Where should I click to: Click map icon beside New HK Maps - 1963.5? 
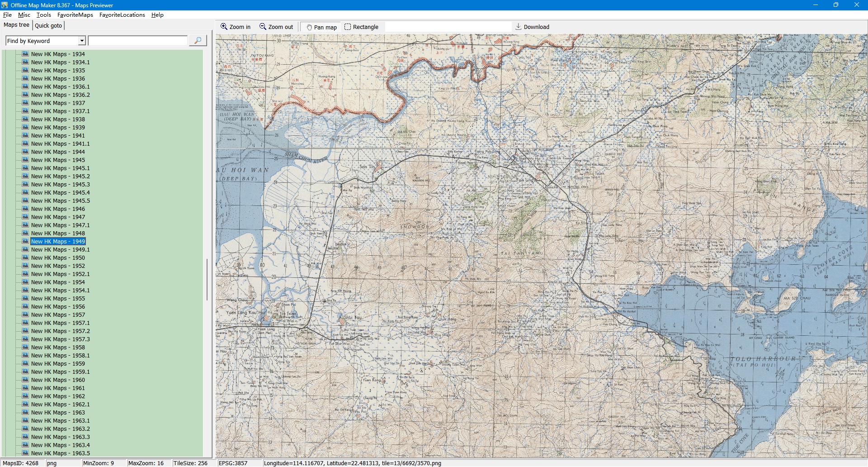[25, 453]
